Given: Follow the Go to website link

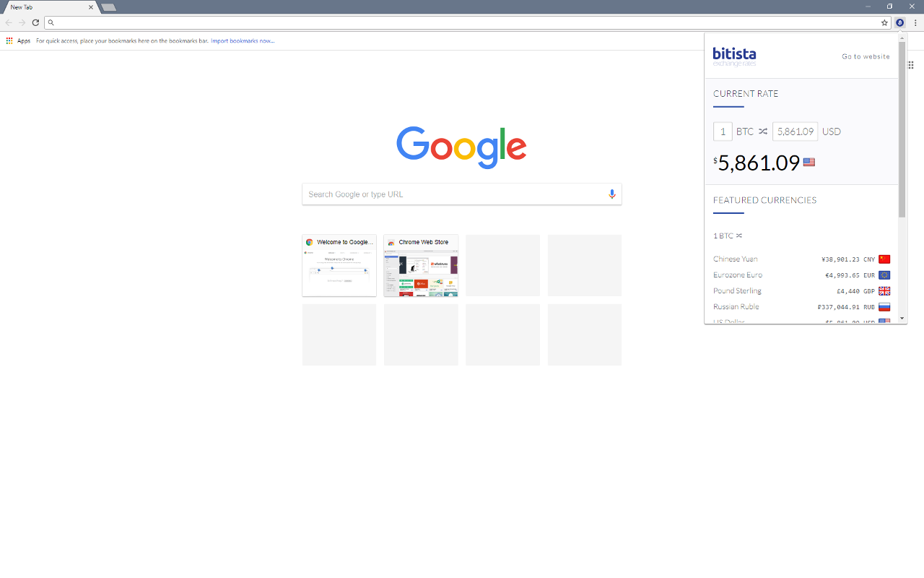Looking at the screenshot, I should pos(866,56).
